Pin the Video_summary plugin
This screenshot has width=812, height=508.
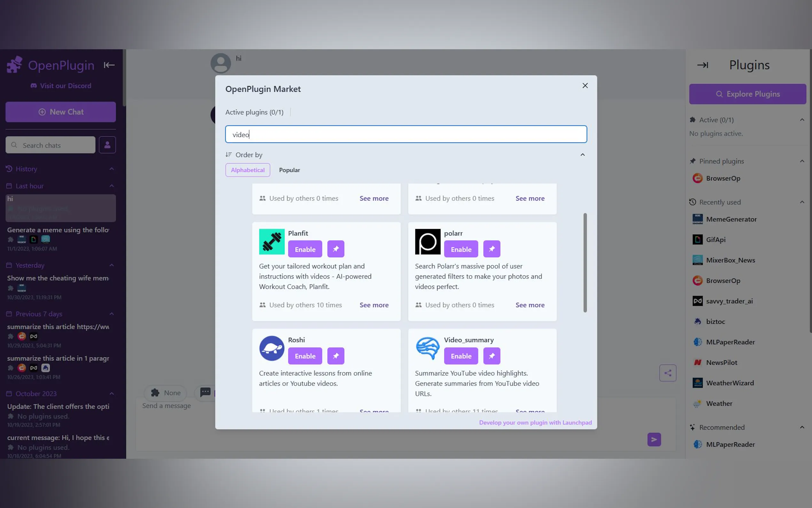[491, 356]
